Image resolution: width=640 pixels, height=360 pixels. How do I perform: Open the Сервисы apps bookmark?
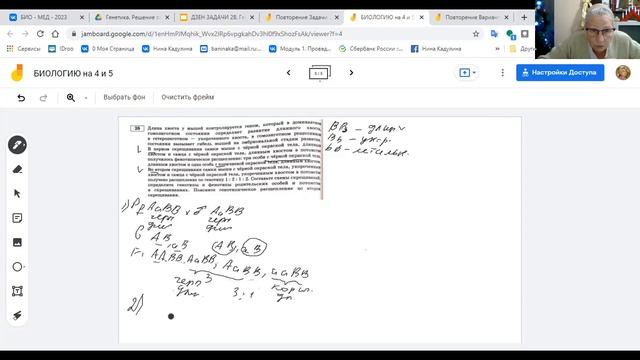pyautogui.click(x=24, y=49)
